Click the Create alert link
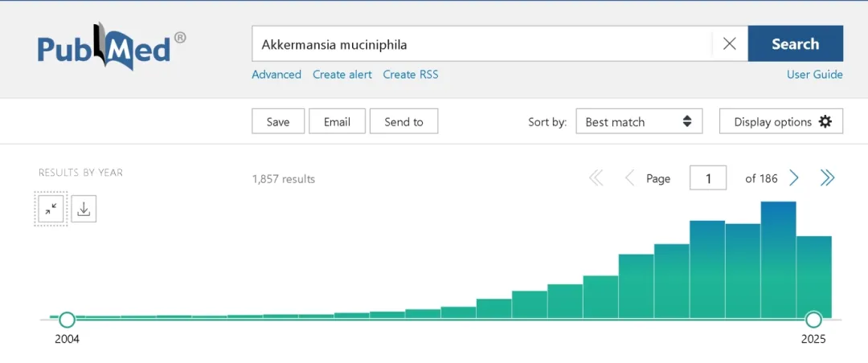Viewport: 868px width, 363px height. click(x=342, y=75)
